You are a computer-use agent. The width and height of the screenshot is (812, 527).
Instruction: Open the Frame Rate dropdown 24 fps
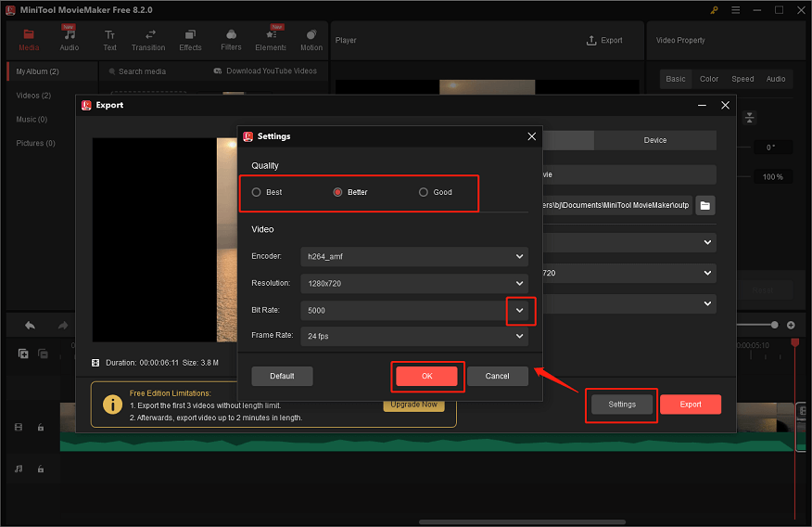414,336
